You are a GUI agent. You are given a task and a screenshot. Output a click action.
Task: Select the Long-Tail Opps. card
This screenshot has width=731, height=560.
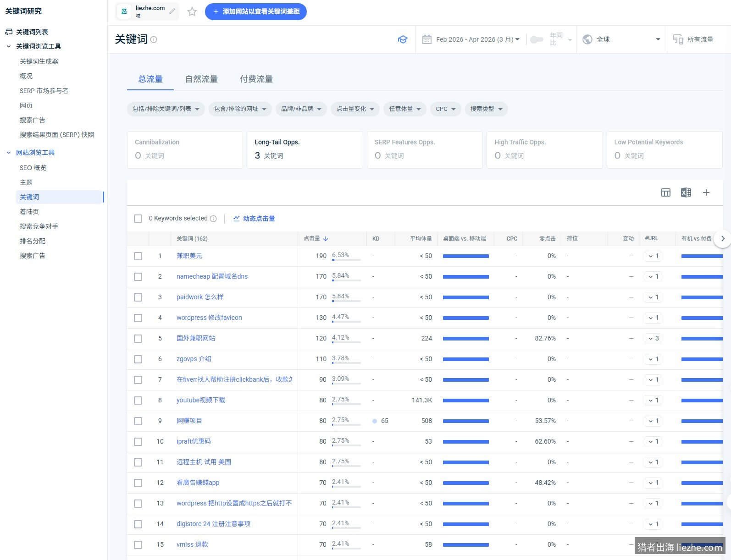[x=305, y=150]
